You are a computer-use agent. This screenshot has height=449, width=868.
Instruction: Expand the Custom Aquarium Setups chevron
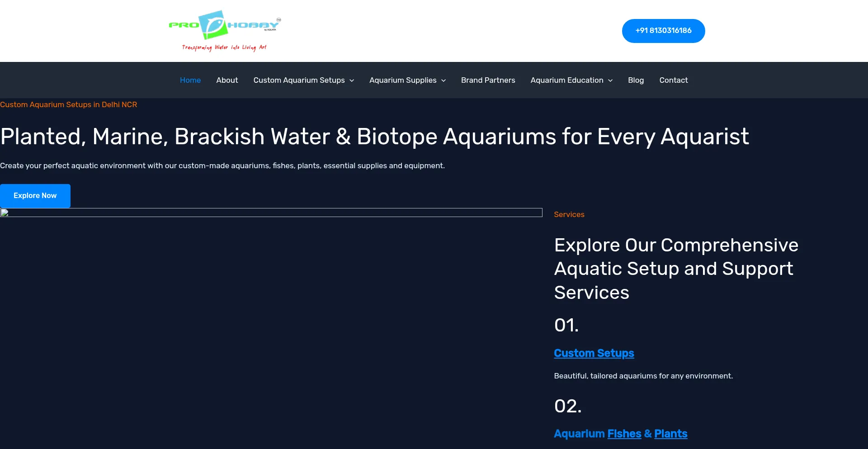pyautogui.click(x=352, y=80)
